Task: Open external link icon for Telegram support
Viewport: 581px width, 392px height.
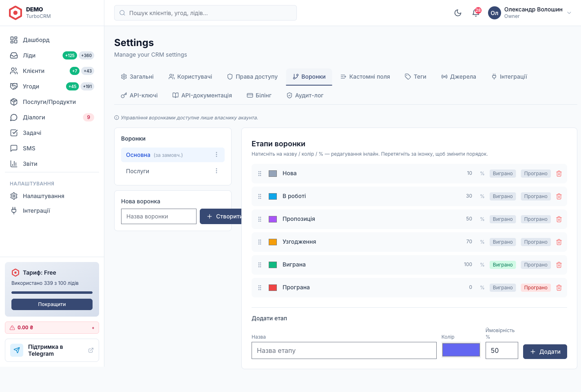Action: [91, 350]
